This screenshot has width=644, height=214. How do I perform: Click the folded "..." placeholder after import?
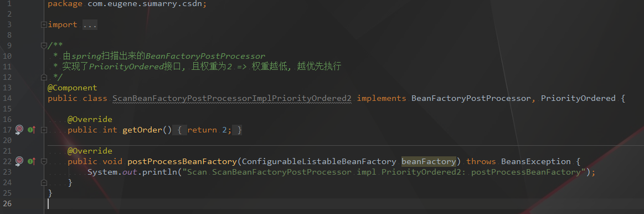(90, 25)
